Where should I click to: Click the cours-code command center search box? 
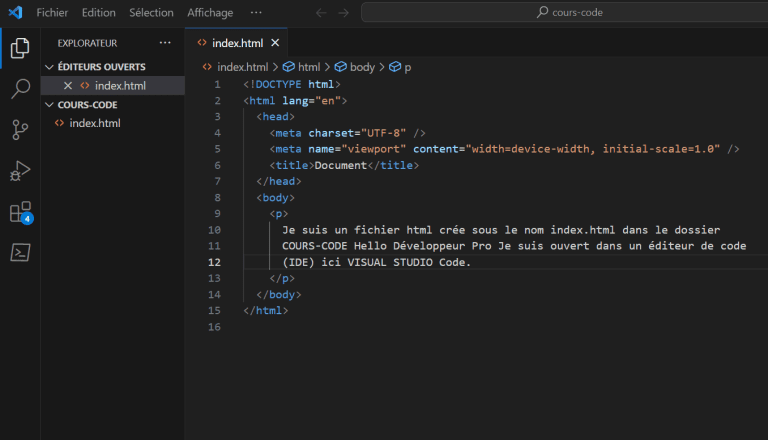(x=564, y=12)
